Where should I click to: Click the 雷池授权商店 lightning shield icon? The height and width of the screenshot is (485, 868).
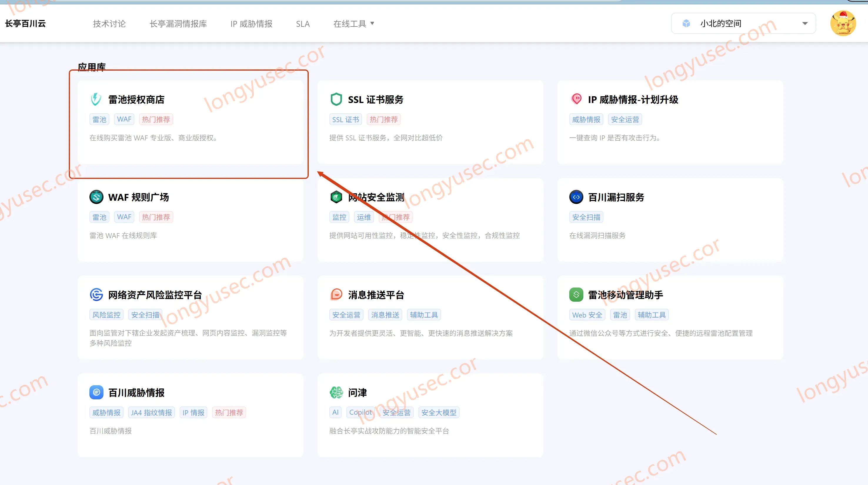click(x=96, y=99)
